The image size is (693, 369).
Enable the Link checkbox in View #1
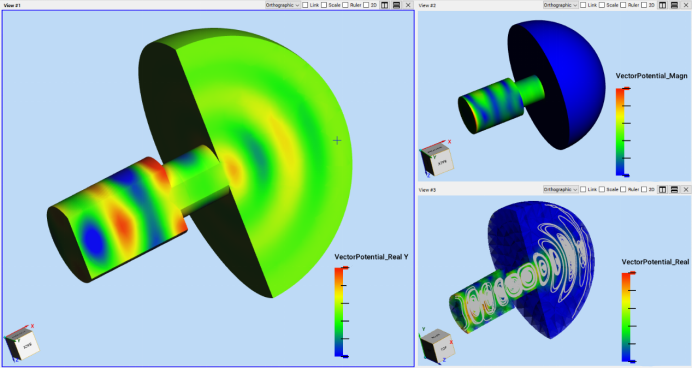(x=305, y=5)
